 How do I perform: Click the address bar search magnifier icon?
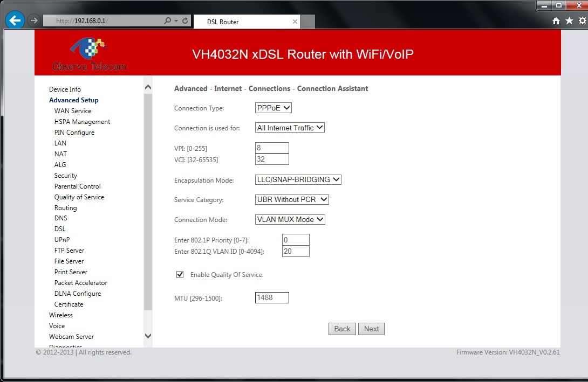(x=167, y=20)
